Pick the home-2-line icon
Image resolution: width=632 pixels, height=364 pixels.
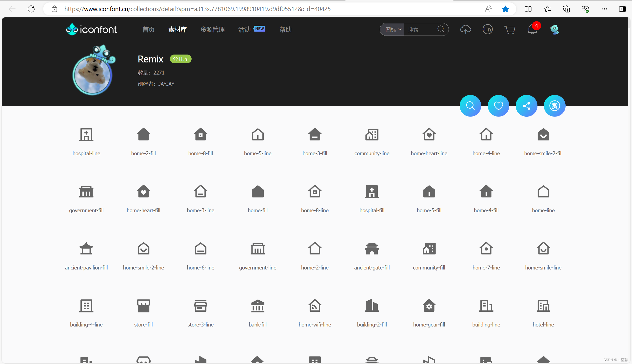pos(315,249)
